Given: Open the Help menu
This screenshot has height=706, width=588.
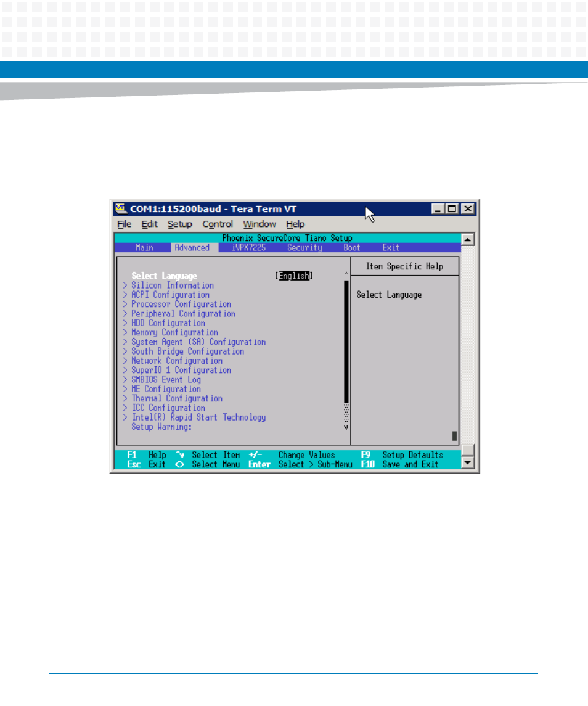Looking at the screenshot, I should click(x=295, y=224).
